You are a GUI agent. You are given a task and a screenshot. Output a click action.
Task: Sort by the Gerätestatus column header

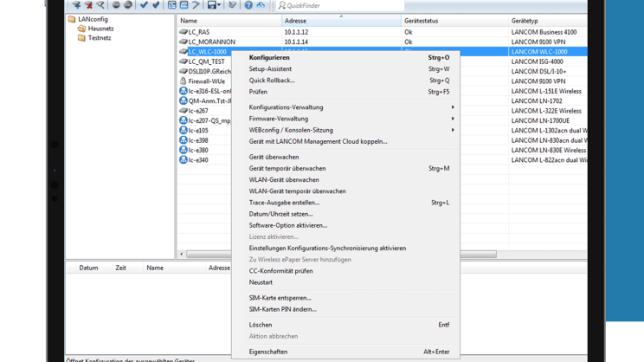pos(454,21)
